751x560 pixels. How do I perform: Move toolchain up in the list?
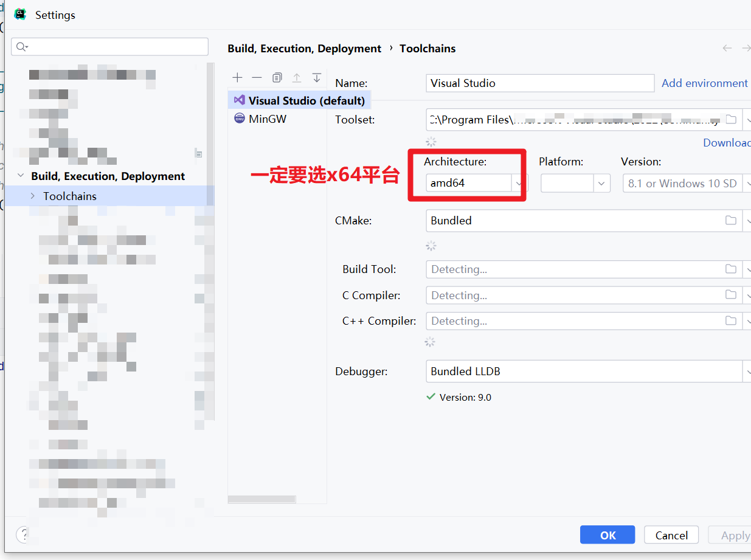[297, 78]
